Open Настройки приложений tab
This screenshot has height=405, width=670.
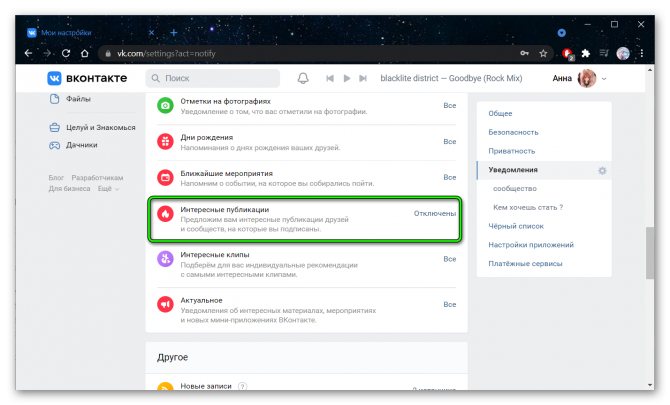click(531, 245)
